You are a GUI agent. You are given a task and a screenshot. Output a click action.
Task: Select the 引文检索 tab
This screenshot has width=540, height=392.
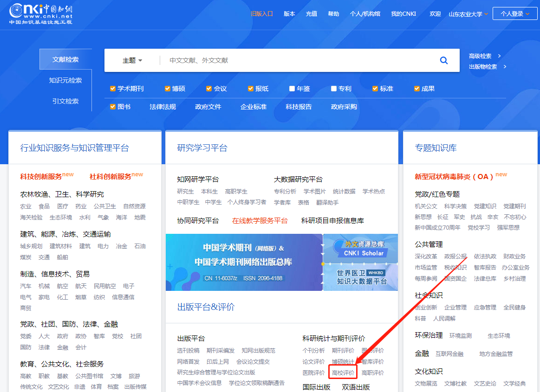pyautogui.click(x=65, y=101)
